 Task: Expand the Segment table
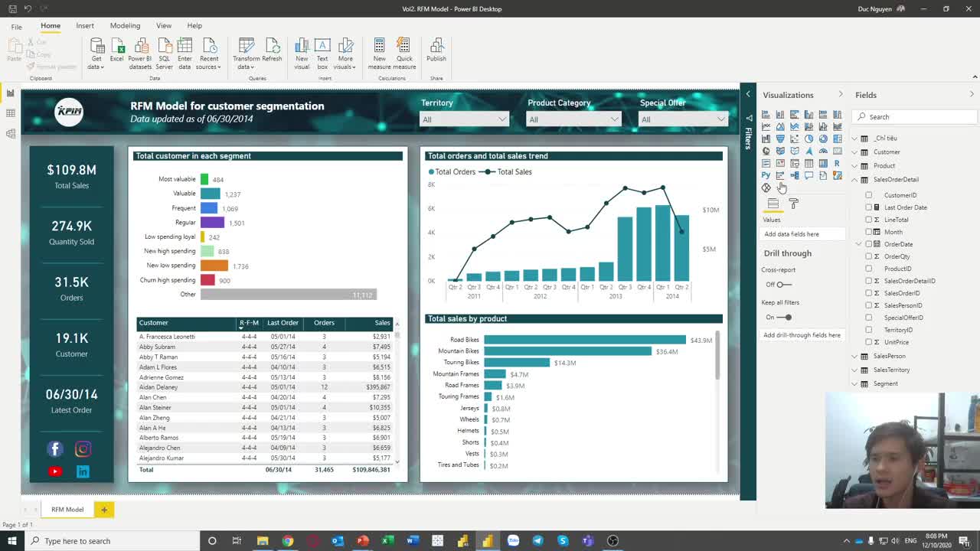point(855,384)
